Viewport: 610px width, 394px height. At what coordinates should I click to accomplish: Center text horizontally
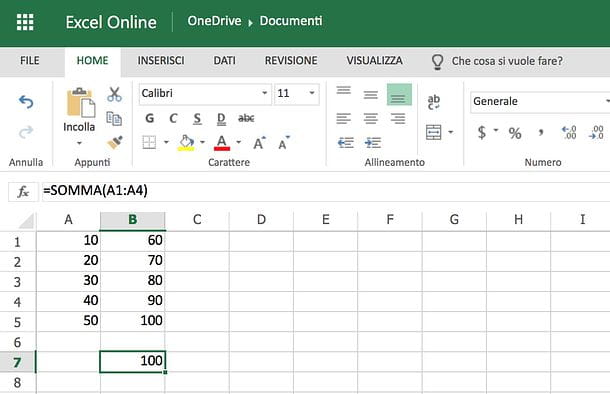[x=371, y=118]
